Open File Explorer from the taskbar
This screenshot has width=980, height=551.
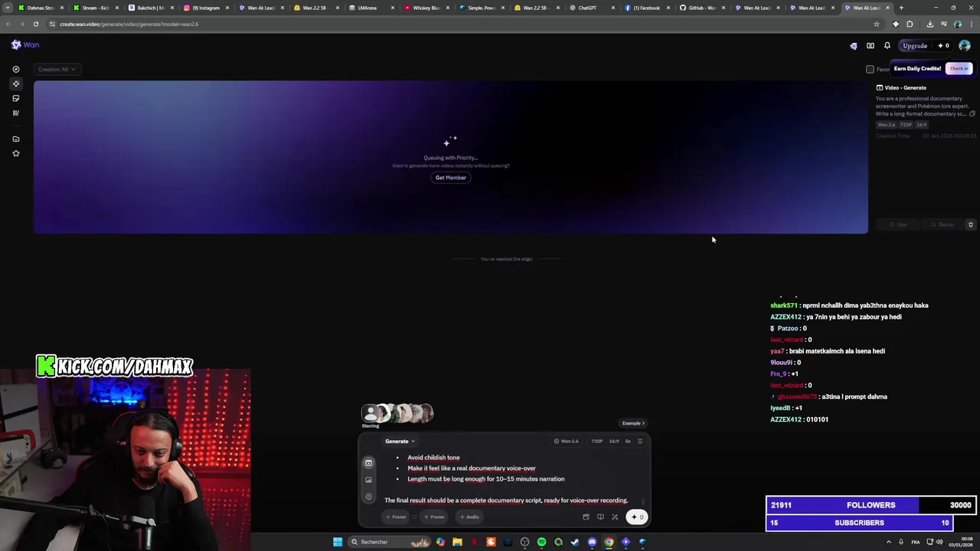[457, 542]
